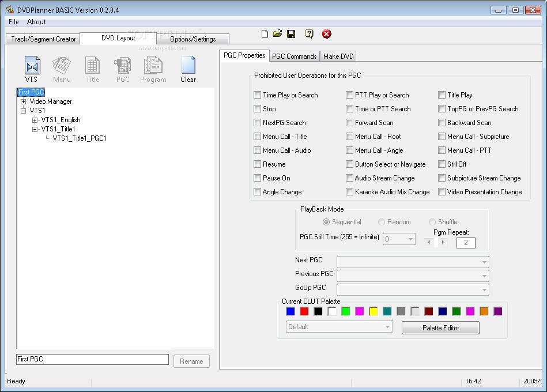
Task: Click the Program icon in the layout toolbar
Action: [153, 69]
